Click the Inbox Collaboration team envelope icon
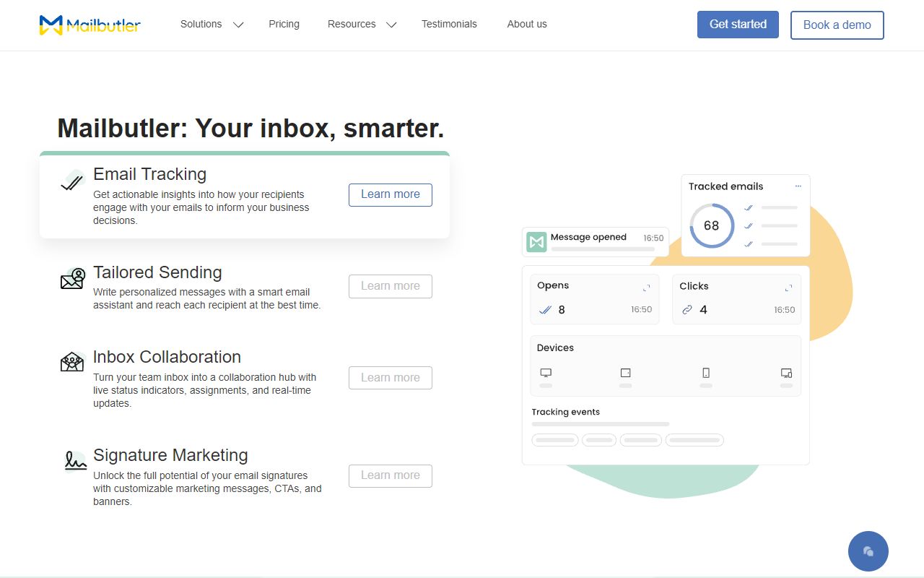 (71, 363)
